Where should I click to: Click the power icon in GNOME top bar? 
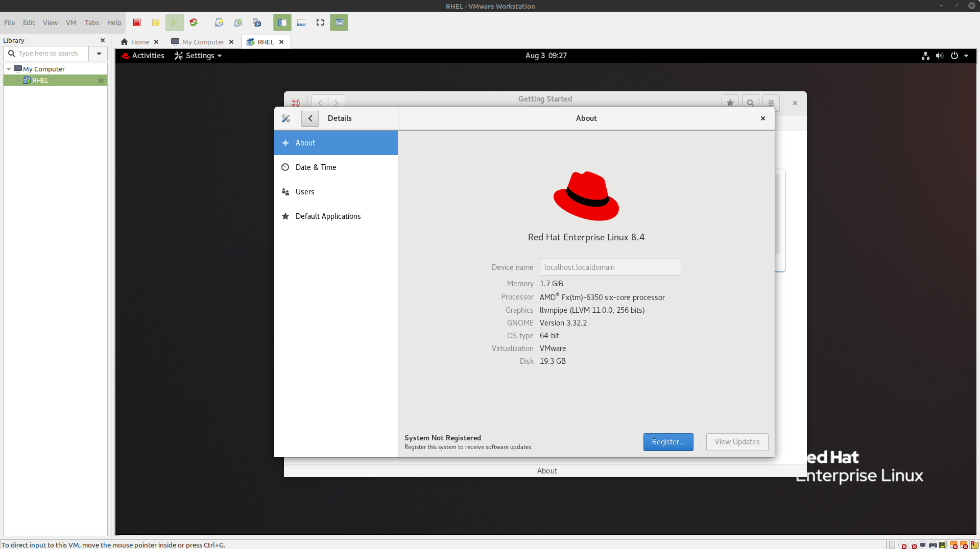954,56
